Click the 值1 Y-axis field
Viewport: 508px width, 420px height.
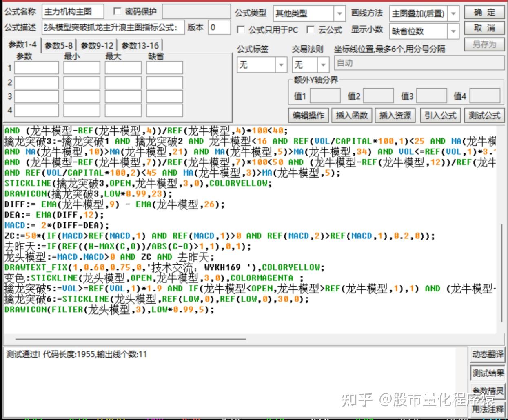(325, 96)
